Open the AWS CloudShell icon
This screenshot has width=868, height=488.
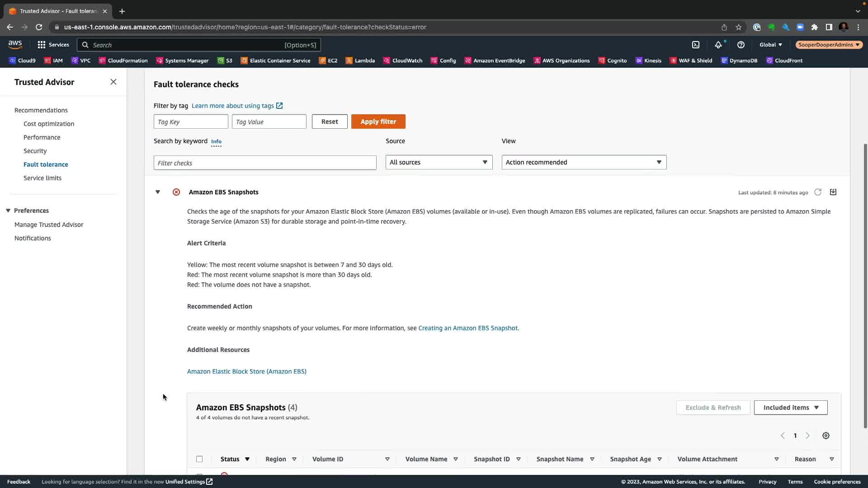(x=696, y=45)
